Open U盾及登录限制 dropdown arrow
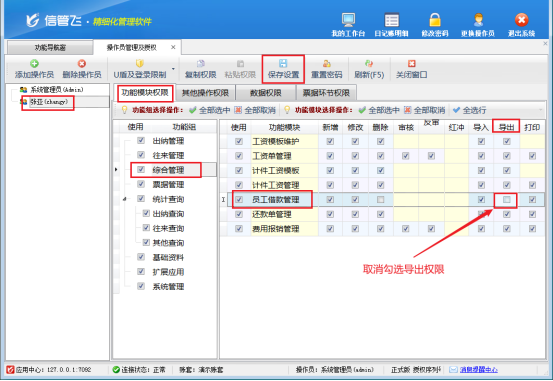The height and width of the screenshot is (381, 553). pos(173,69)
